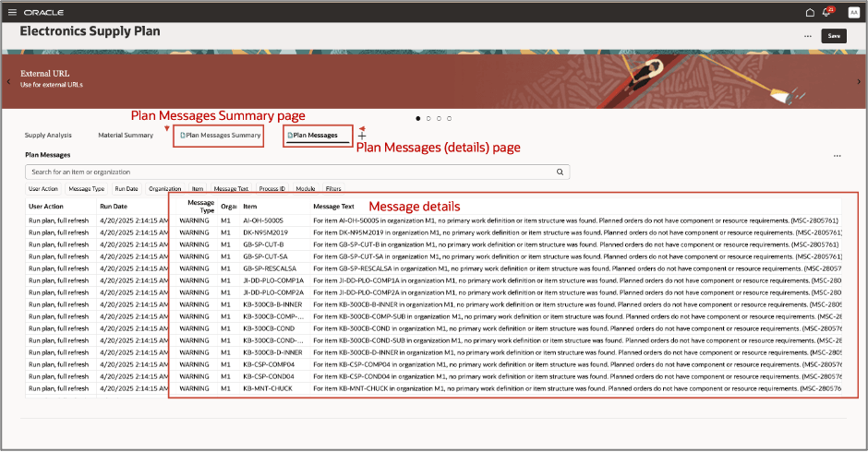The width and height of the screenshot is (868, 452).
Task: Click message text for item AI-OH-5000S
Action: pyautogui.click(x=575, y=220)
